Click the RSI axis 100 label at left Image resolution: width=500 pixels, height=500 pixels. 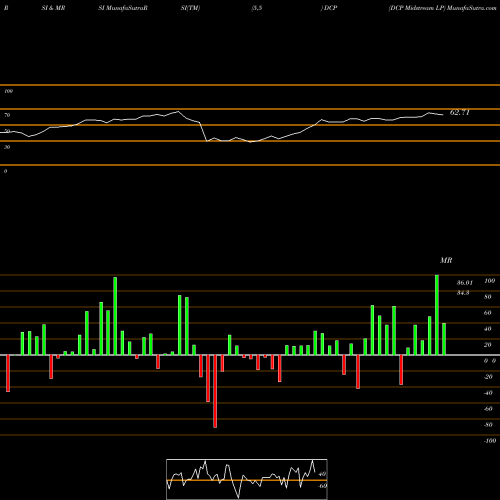point(8,91)
